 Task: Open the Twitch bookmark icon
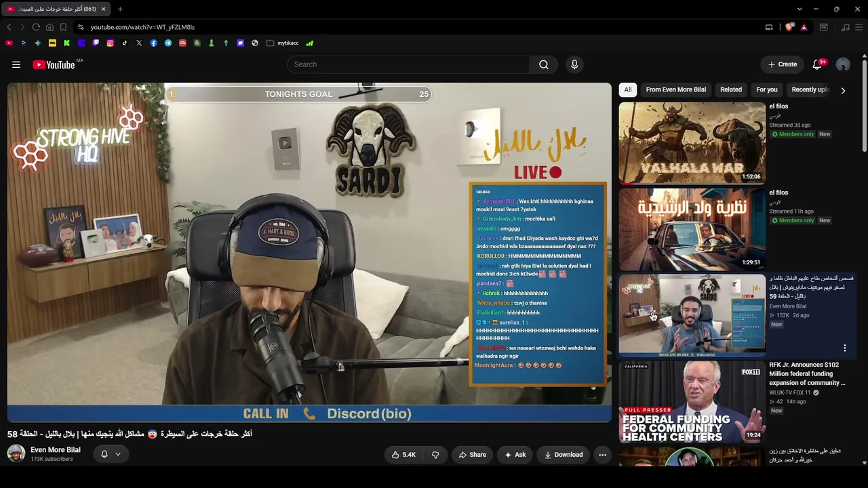(96, 43)
